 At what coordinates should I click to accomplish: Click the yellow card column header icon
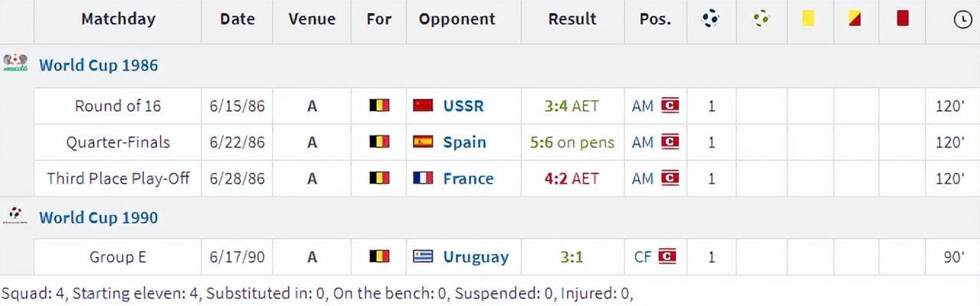pyautogui.click(x=808, y=19)
